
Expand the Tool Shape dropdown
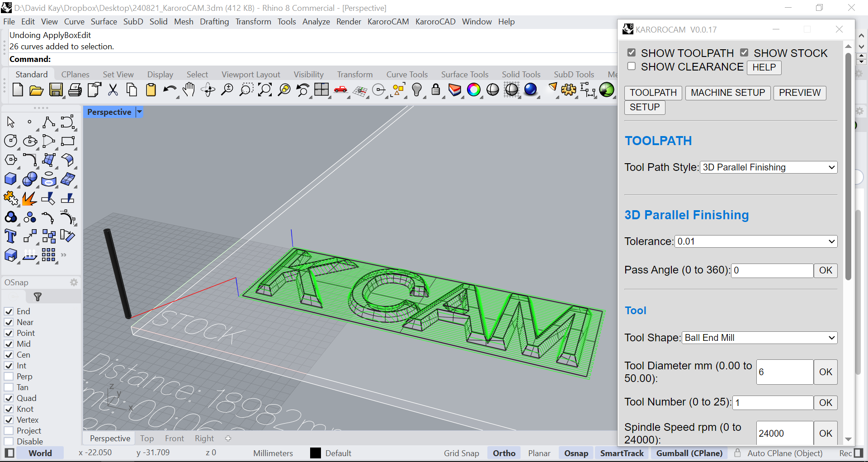[x=759, y=338]
